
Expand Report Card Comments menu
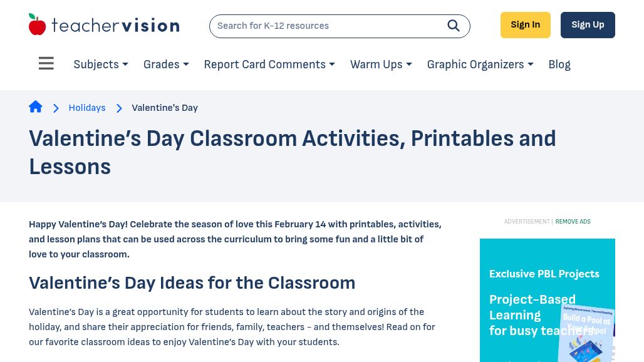coord(269,65)
